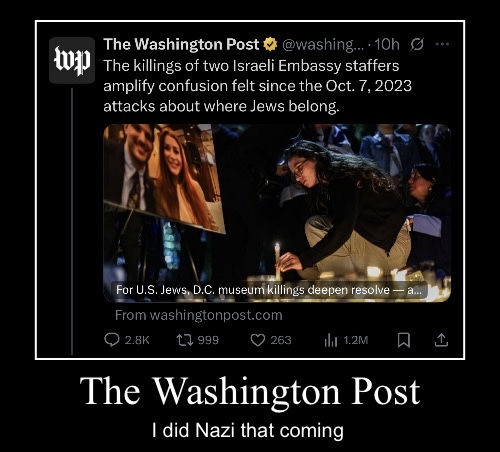500x452 pixels.
Task: Click the tweet text about Embassy staffers
Action: pos(257,86)
